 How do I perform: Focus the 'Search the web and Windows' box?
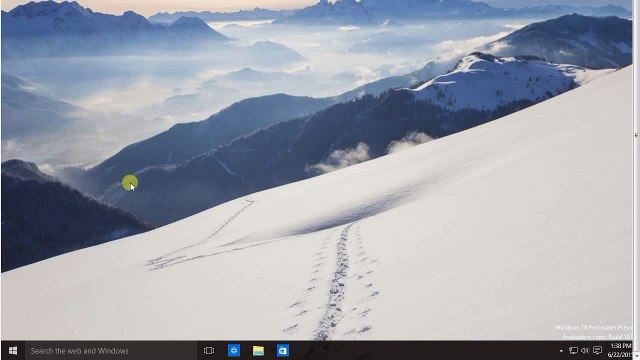click(111, 351)
